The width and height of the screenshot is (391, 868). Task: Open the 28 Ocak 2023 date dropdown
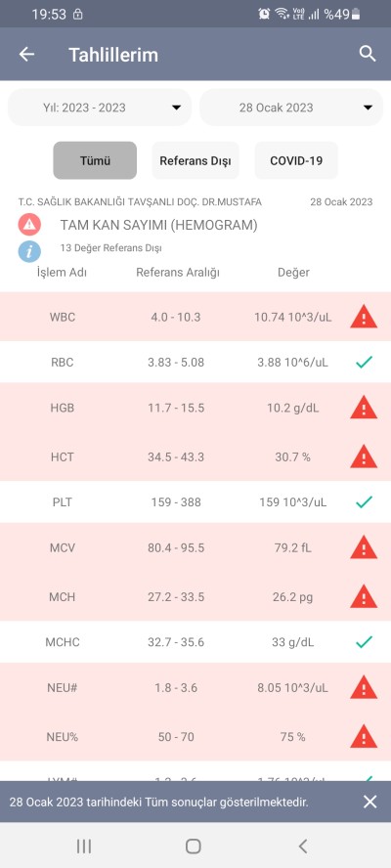tap(291, 108)
